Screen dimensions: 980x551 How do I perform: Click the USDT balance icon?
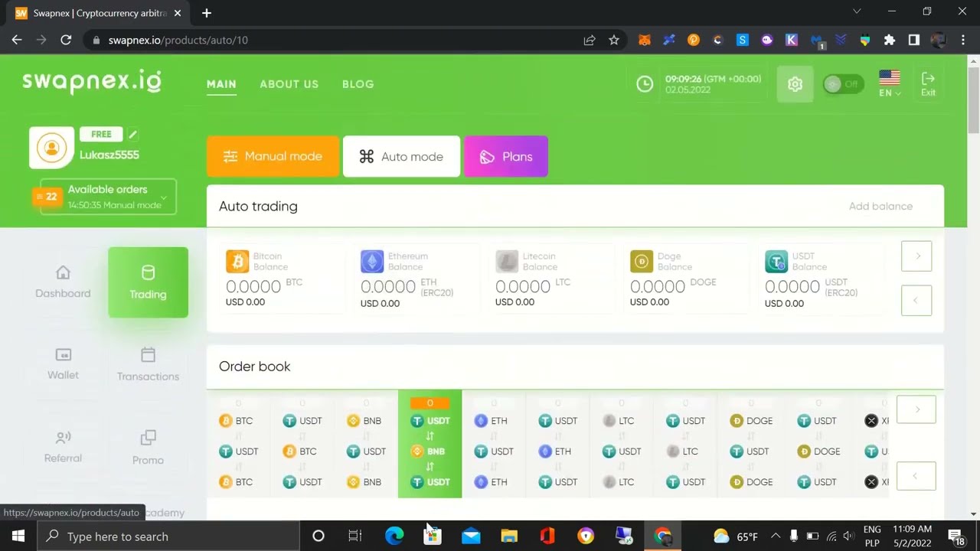point(776,262)
